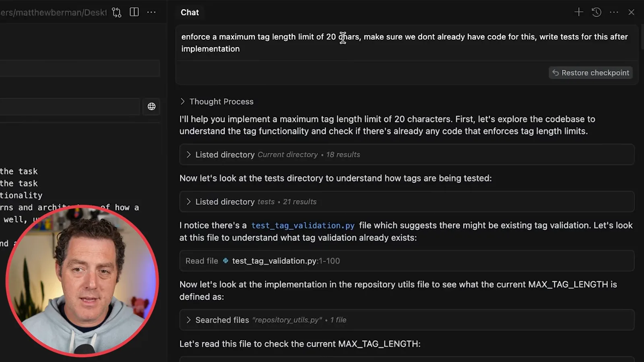644x362 pixels.
Task: Click the globe icon in left panel
Action: pyautogui.click(x=151, y=107)
